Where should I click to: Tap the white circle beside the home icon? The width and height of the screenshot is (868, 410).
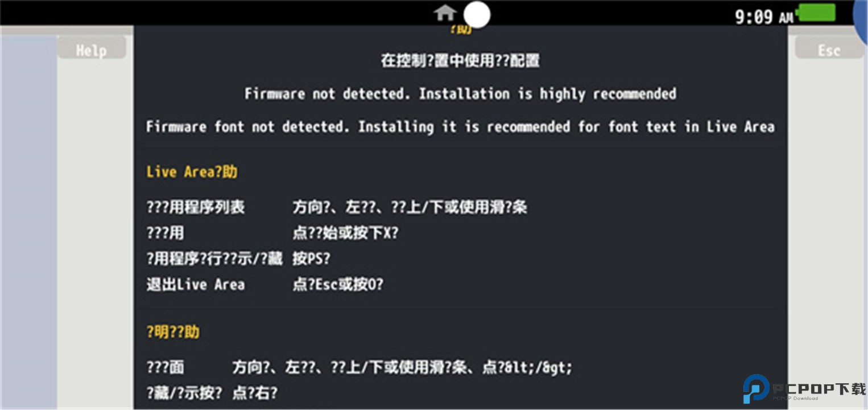[x=477, y=14]
